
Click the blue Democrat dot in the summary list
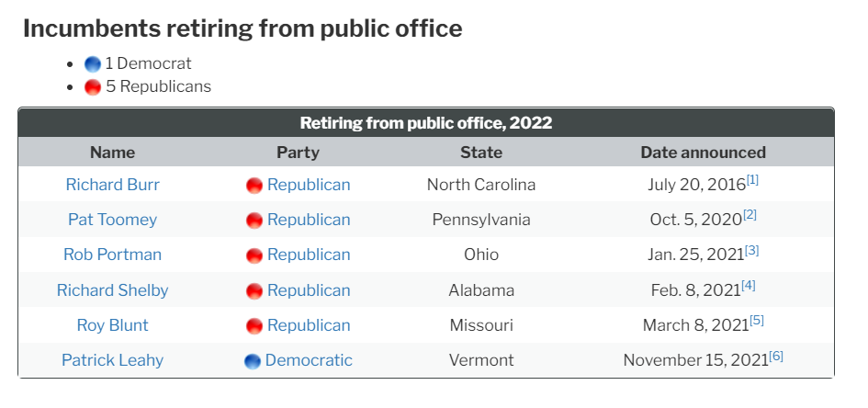click(x=93, y=64)
